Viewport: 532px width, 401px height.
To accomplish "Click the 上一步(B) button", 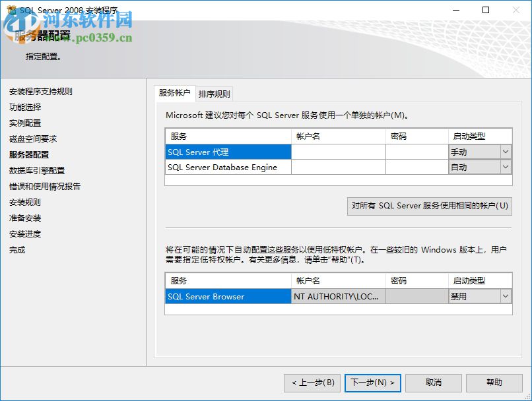I will 312,383.
